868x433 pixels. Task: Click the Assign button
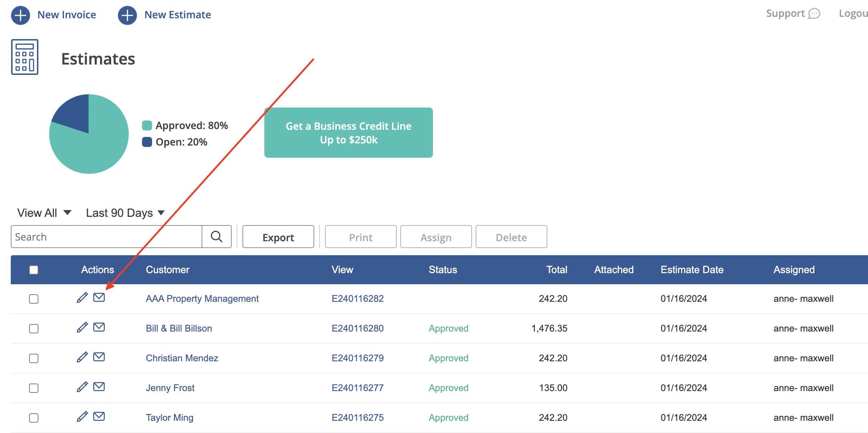(436, 237)
